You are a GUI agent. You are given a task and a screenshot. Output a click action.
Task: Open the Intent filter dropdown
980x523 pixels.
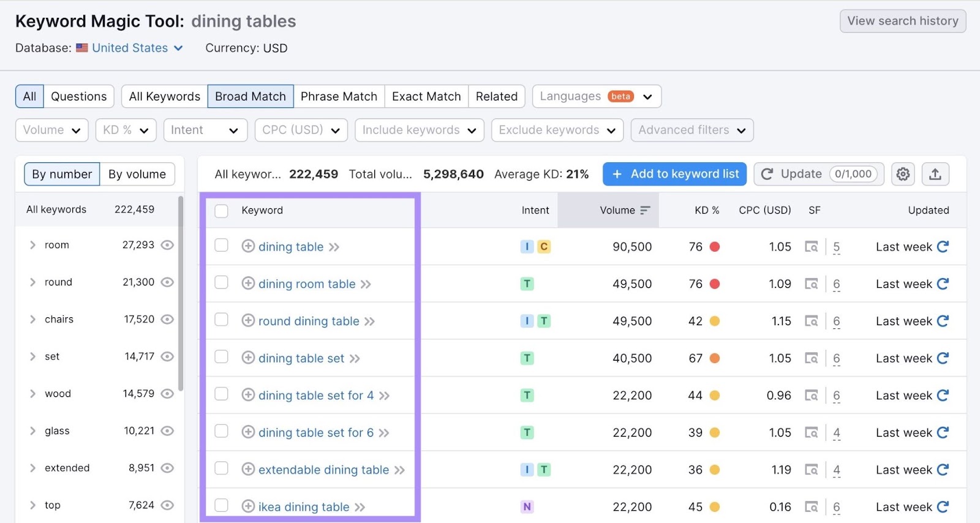(205, 130)
